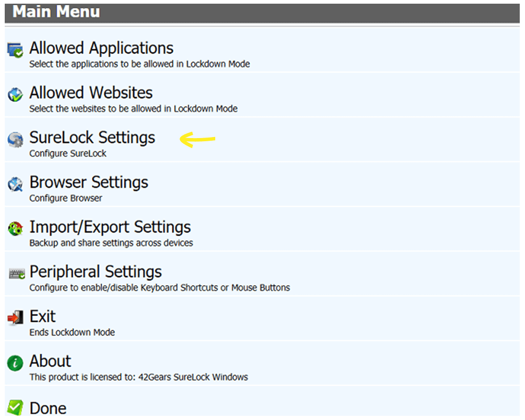Image resolution: width=525 pixels, height=420 pixels.
Task: Click the Peripheral Settings keyboard icon
Action: [17, 274]
